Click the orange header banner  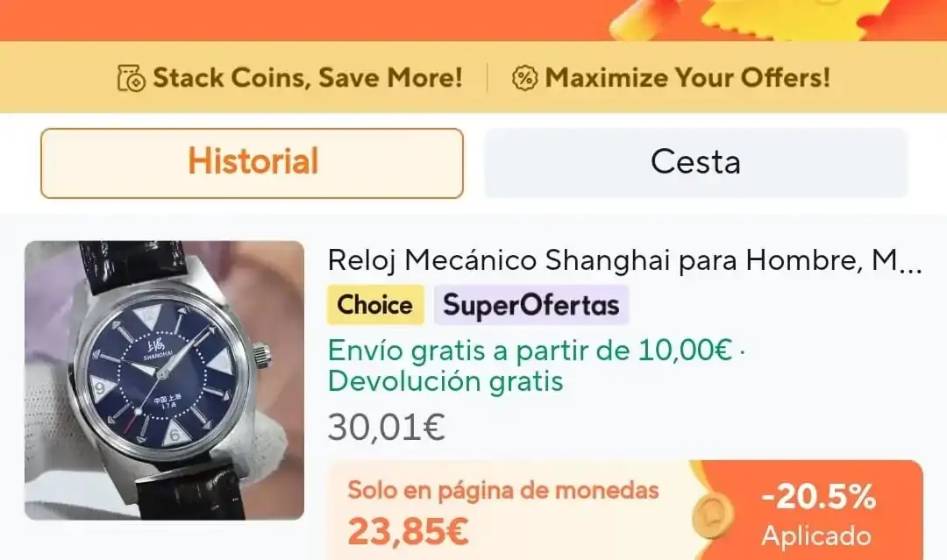coord(473,20)
